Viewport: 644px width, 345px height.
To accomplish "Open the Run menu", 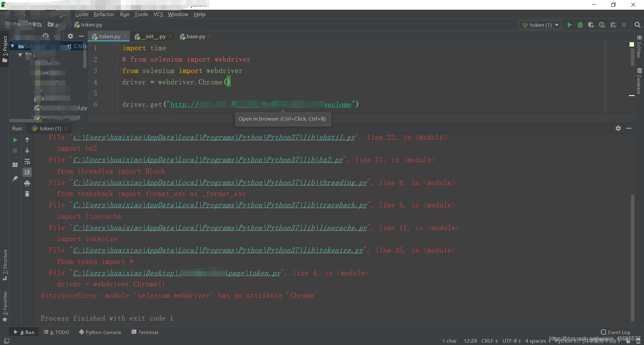I will pos(125,14).
